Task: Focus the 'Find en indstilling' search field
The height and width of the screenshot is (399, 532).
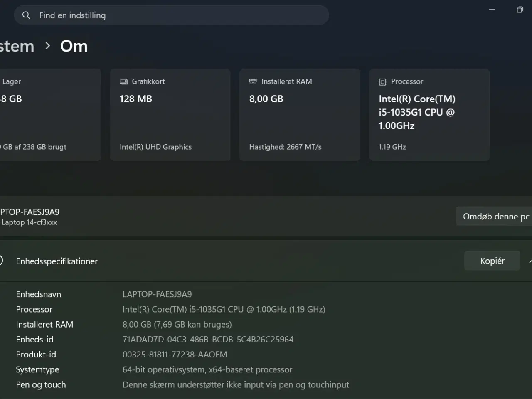Action: [x=179, y=15]
